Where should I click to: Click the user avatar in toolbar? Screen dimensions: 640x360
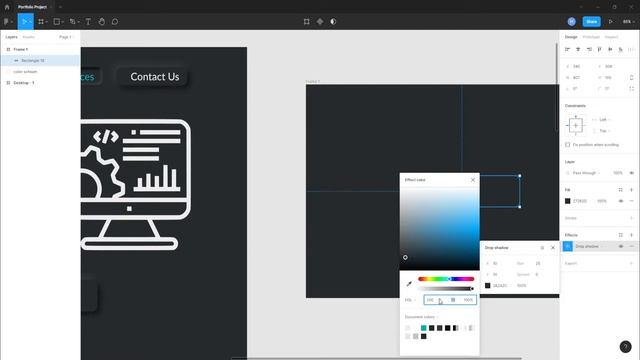coord(571,22)
